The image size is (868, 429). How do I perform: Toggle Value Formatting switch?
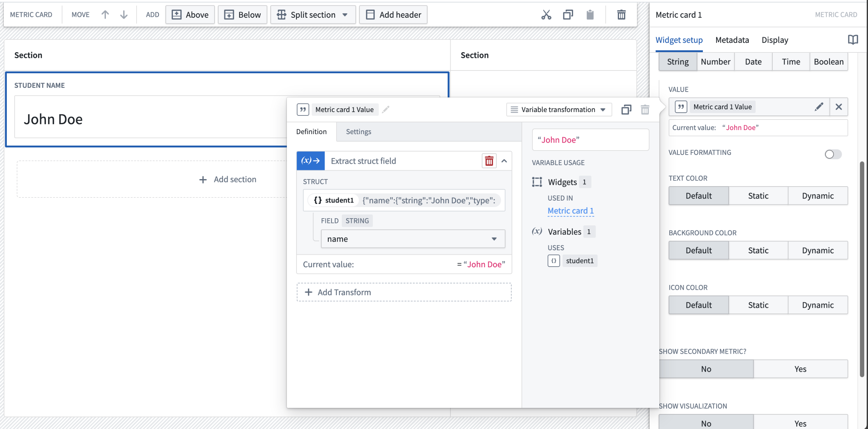(x=833, y=154)
